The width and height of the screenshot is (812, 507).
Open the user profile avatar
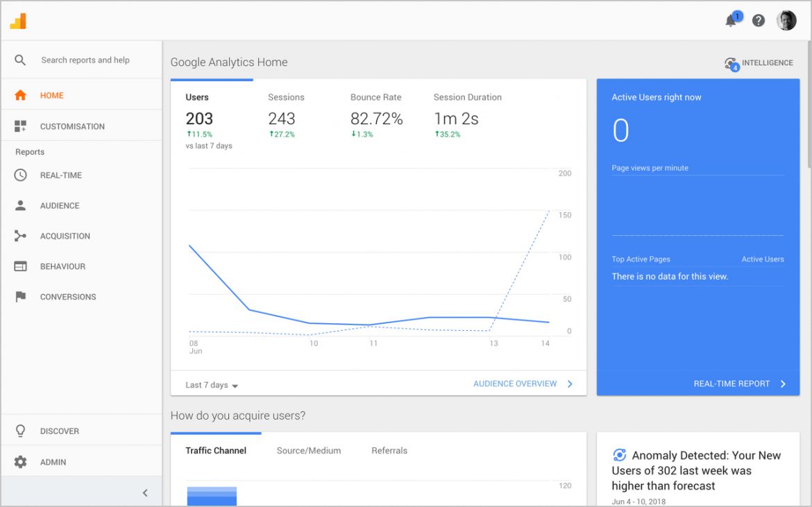click(x=786, y=21)
